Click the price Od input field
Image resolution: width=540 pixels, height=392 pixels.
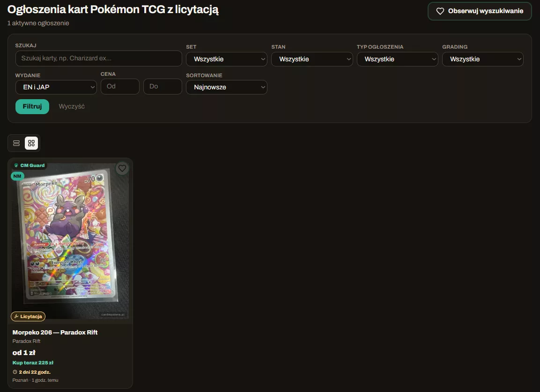tap(120, 87)
